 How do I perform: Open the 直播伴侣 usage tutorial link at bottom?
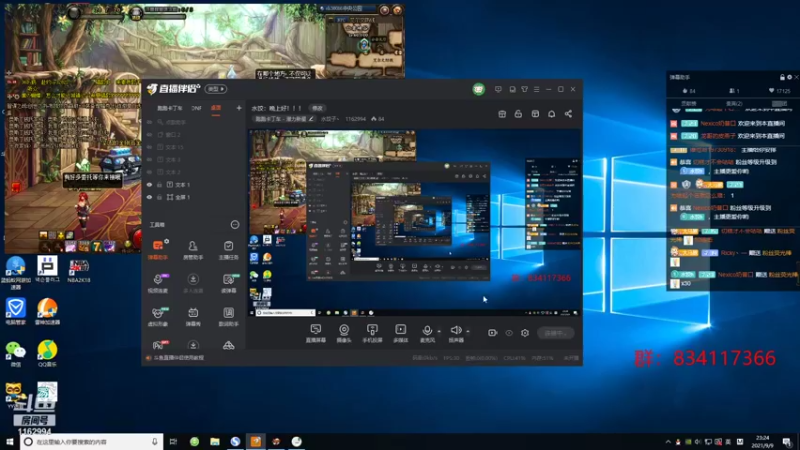click(179, 358)
